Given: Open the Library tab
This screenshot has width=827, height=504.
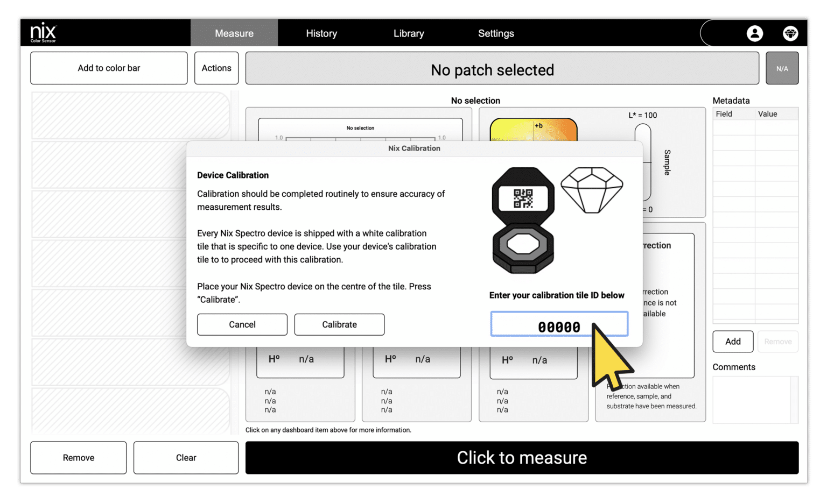Looking at the screenshot, I should pos(408,33).
